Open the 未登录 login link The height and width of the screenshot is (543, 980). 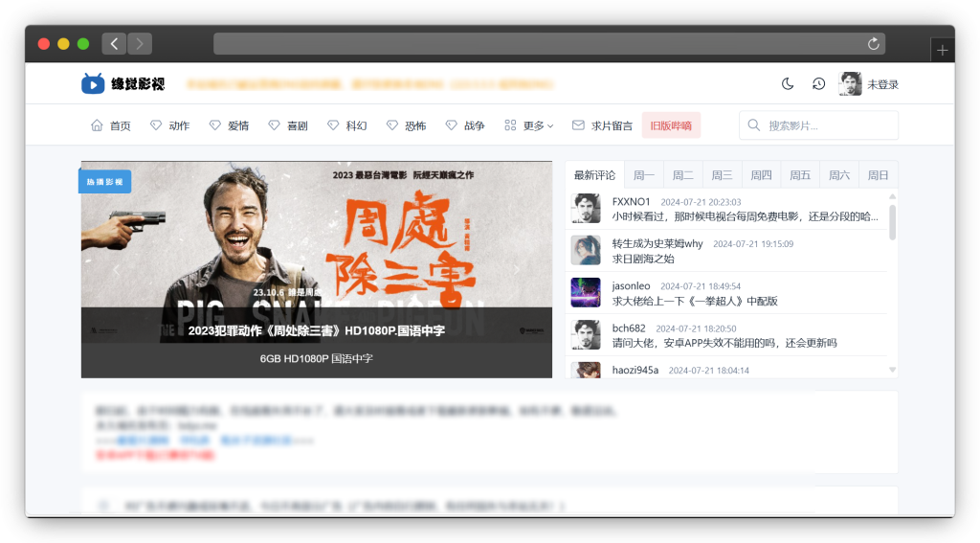883,84
